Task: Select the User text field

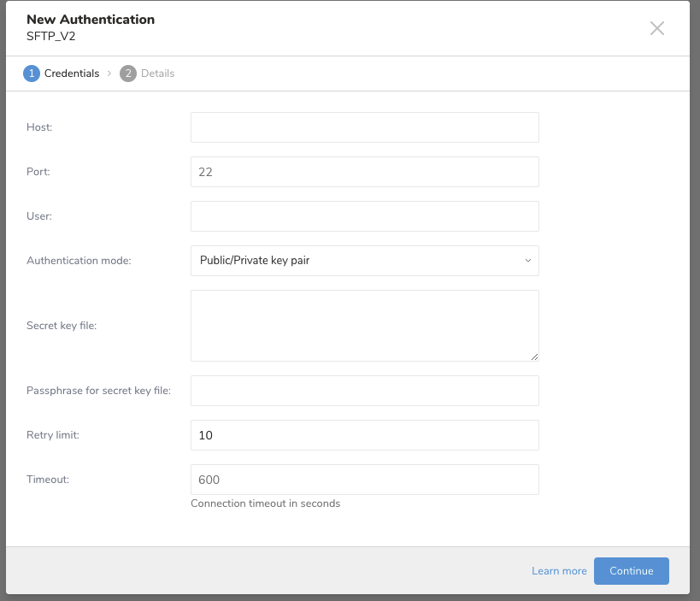Action: pyautogui.click(x=364, y=216)
